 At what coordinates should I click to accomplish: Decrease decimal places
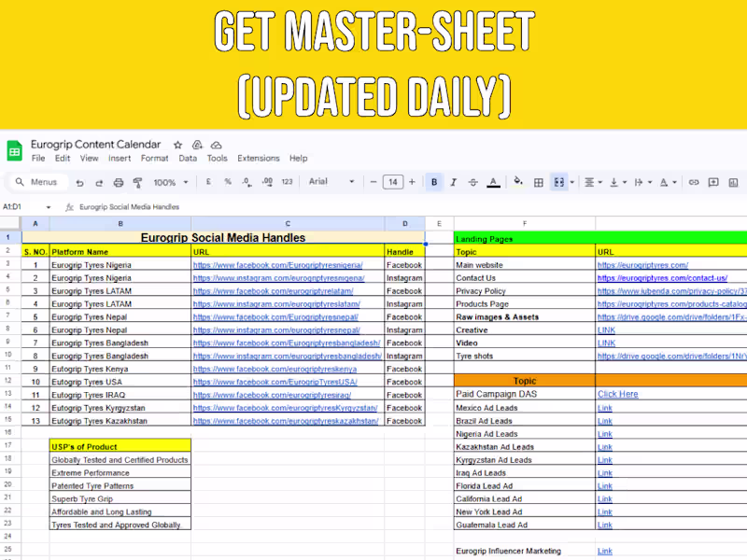point(247,182)
